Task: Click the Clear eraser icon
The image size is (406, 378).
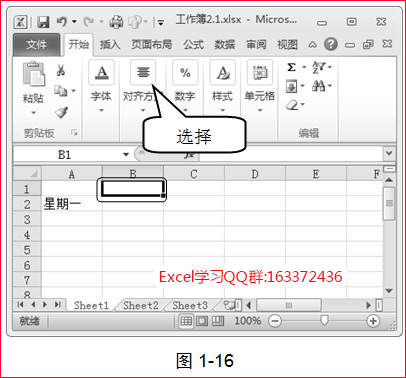Action: click(x=292, y=105)
